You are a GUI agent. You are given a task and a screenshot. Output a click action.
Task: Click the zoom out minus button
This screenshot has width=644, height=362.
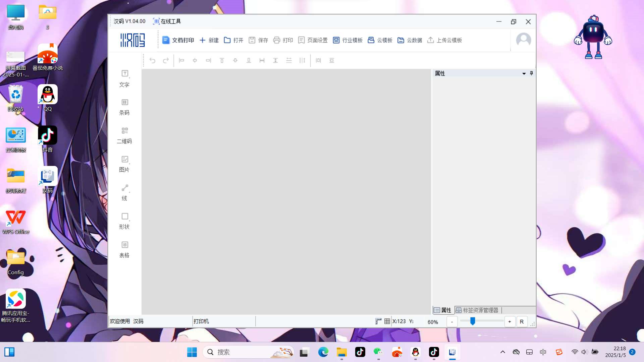452,322
